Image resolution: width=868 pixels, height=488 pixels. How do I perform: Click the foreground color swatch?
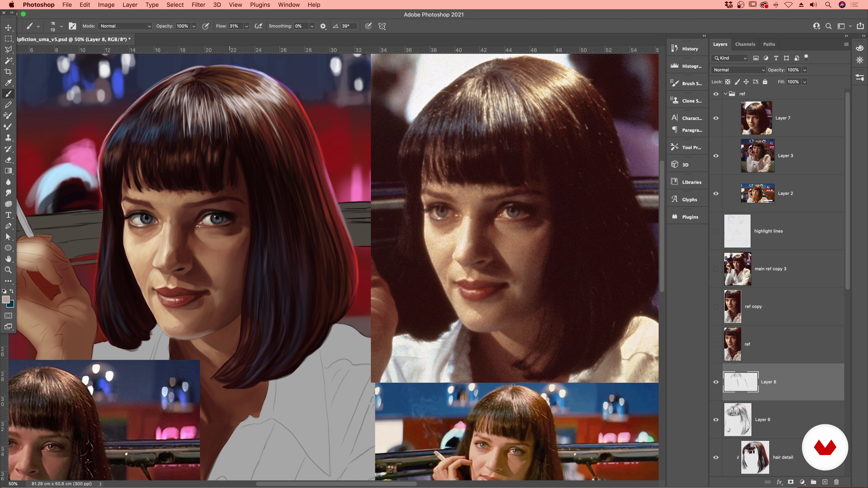click(5, 299)
